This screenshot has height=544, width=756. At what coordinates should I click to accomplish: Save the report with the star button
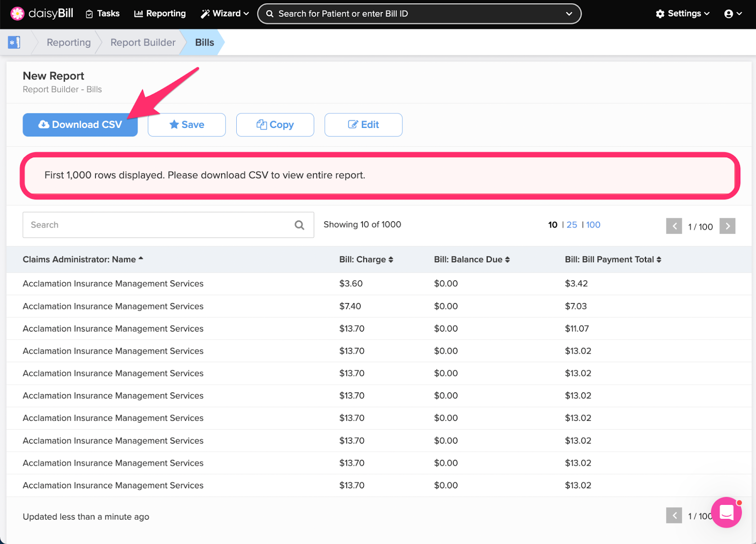coord(187,125)
